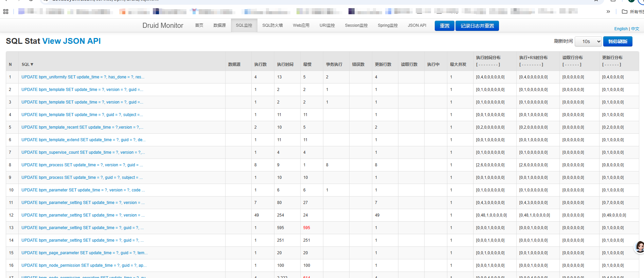Open the browser apps grid icon
This screenshot has height=278, width=644.
coord(6,12)
